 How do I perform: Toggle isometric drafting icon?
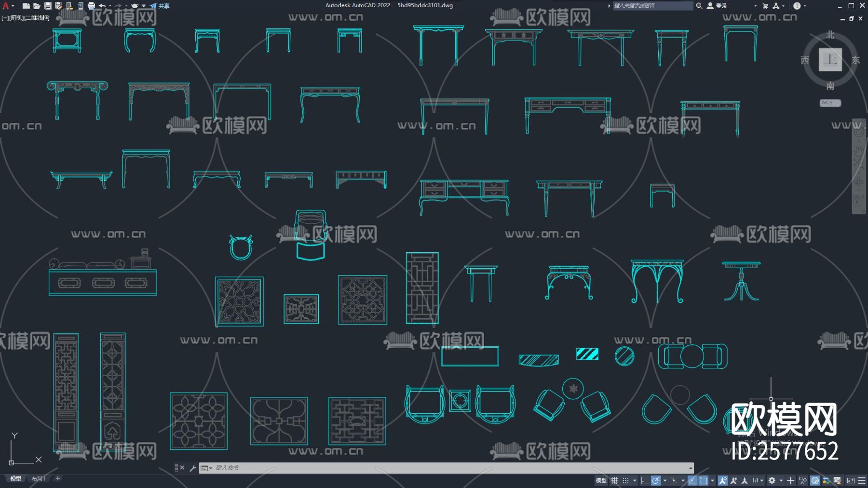pos(674,480)
